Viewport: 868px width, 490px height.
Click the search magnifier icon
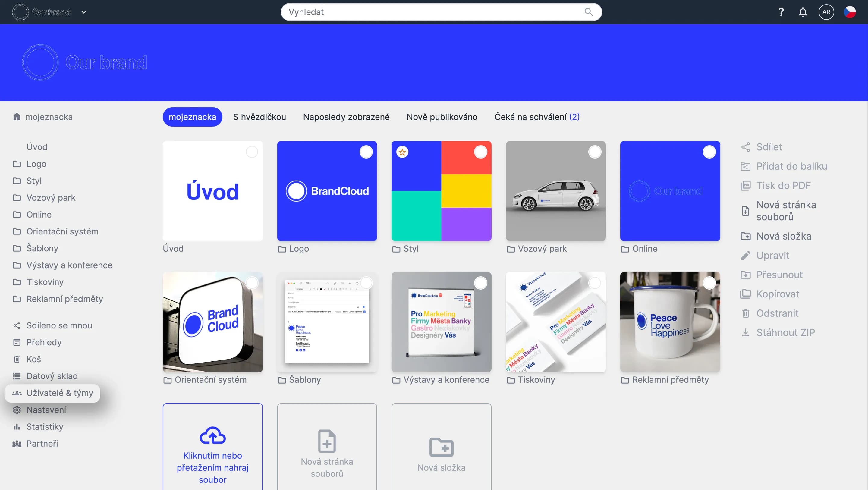588,12
